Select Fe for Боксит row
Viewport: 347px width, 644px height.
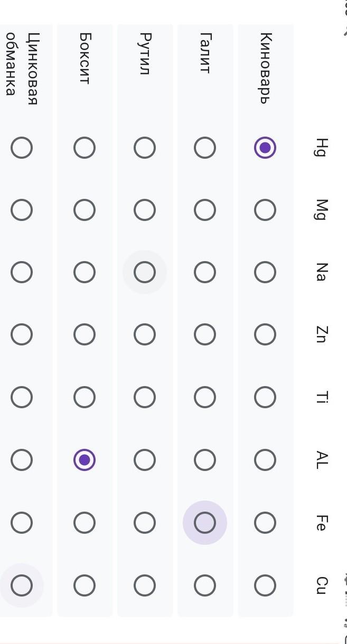[x=84, y=523]
